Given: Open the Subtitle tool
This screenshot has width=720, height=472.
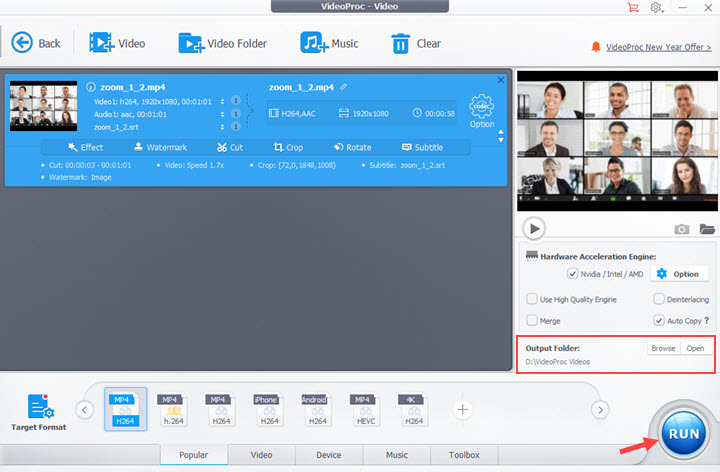Looking at the screenshot, I should pos(422,147).
